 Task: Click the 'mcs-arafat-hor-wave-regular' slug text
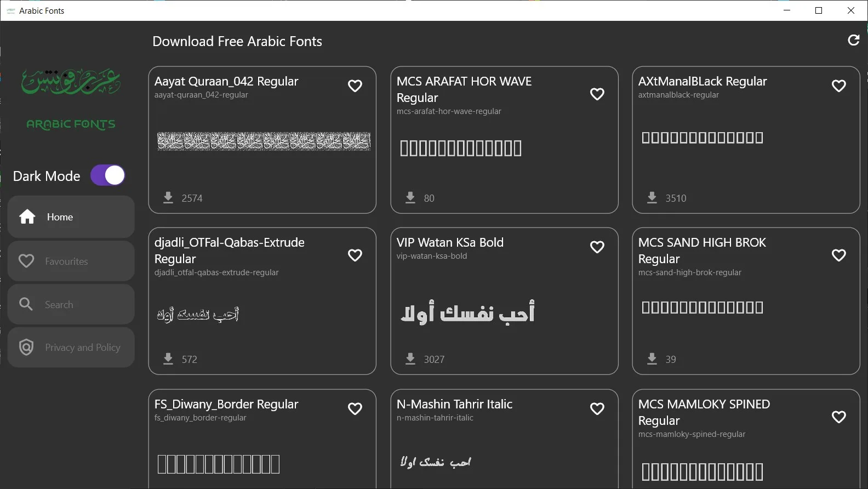point(449,111)
